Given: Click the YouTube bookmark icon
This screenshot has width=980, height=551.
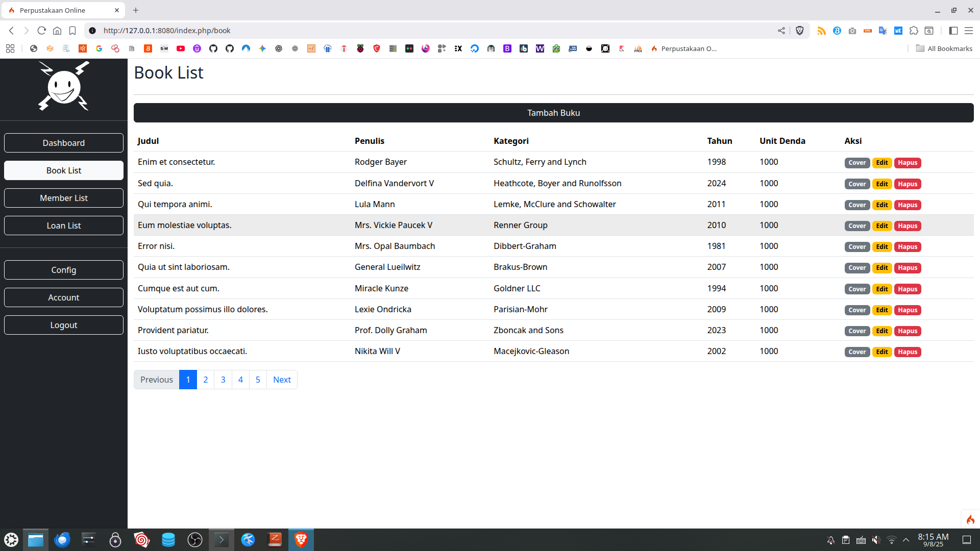Looking at the screenshot, I should pyautogui.click(x=181, y=48).
